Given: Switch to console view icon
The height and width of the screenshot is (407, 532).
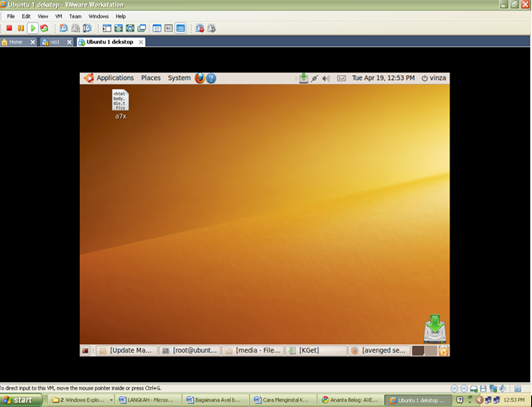Looking at the screenshot, I should tap(180, 28).
